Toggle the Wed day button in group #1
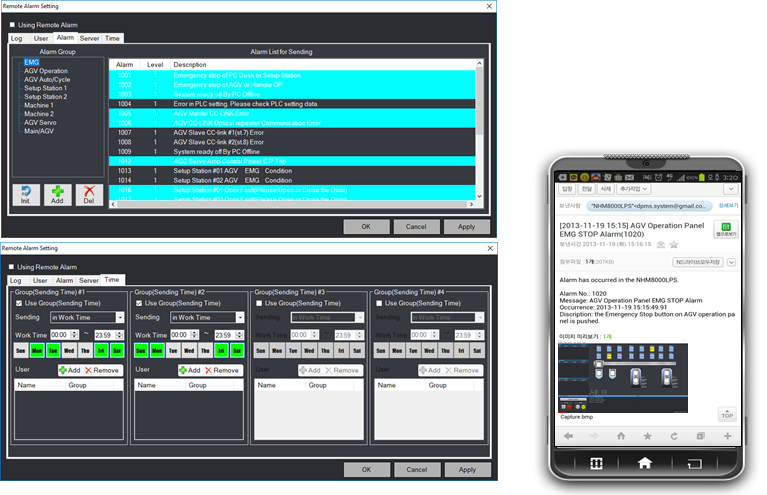The image size is (767, 495). (68, 352)
